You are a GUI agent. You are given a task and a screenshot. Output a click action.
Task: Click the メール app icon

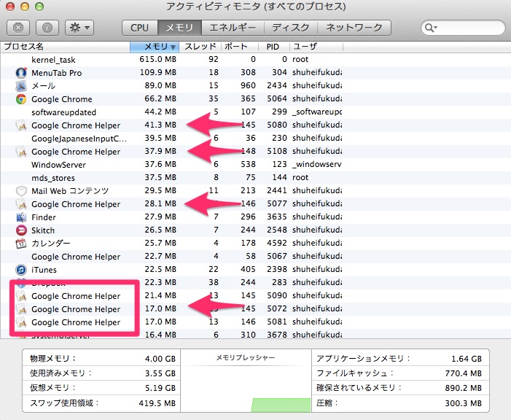21,86
